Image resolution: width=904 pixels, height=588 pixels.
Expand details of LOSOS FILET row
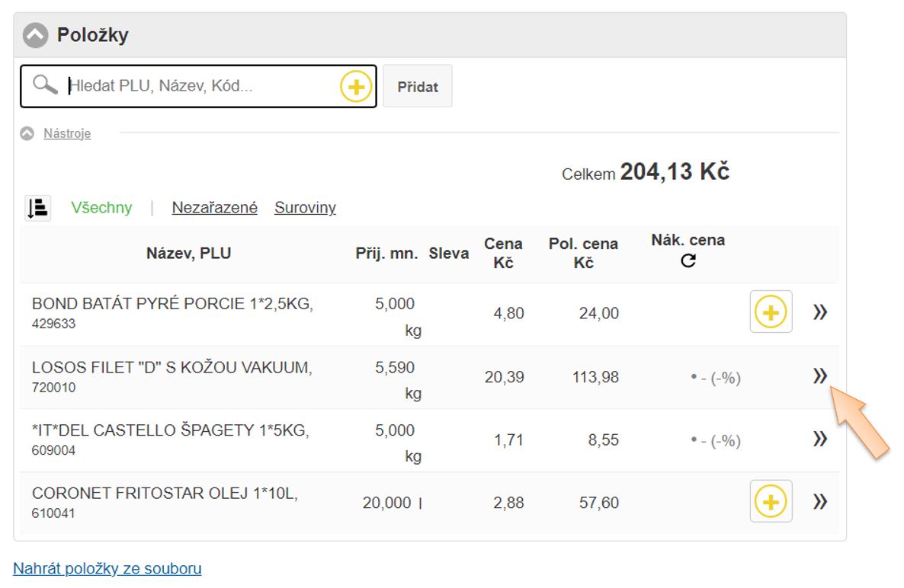coord(819,375)
